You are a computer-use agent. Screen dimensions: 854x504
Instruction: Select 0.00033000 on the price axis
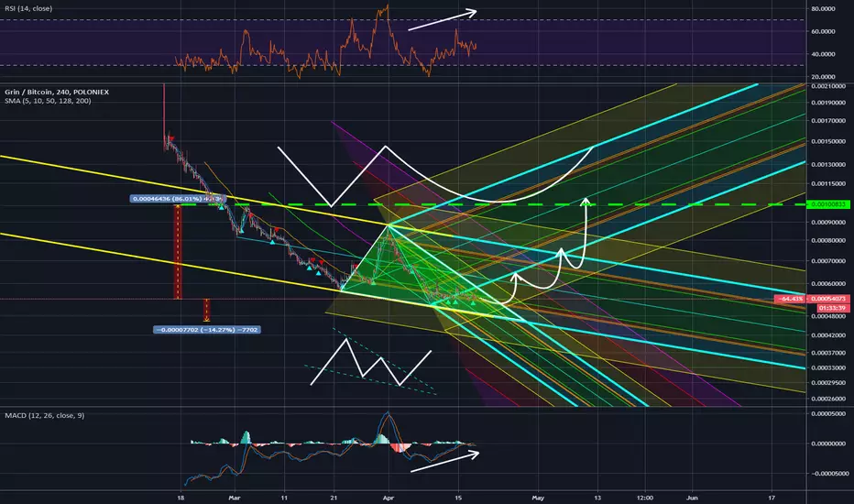828,367
